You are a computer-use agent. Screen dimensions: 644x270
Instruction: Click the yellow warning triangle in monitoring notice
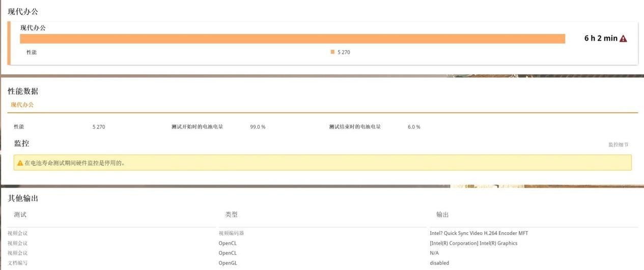point(20,163)
